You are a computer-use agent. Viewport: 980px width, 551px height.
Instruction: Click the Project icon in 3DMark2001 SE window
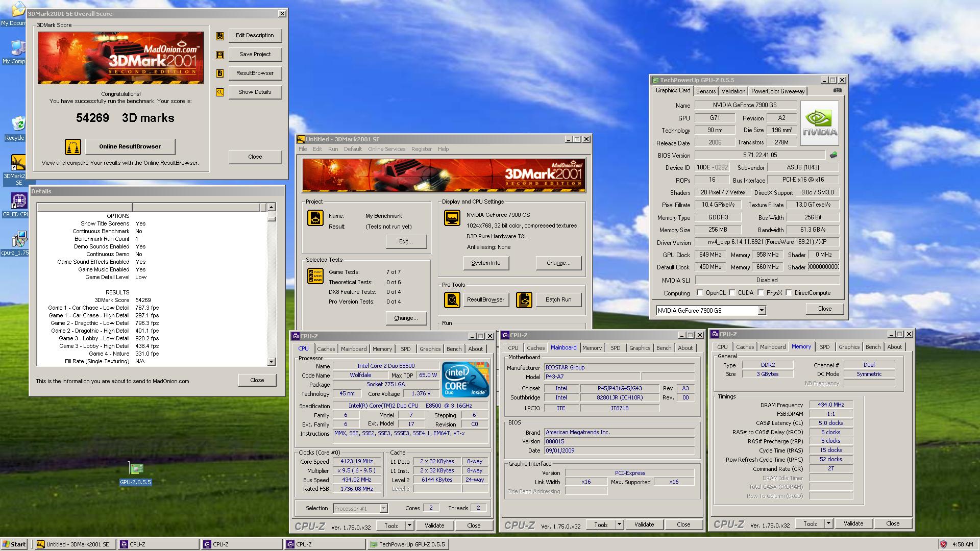point(315,218)
